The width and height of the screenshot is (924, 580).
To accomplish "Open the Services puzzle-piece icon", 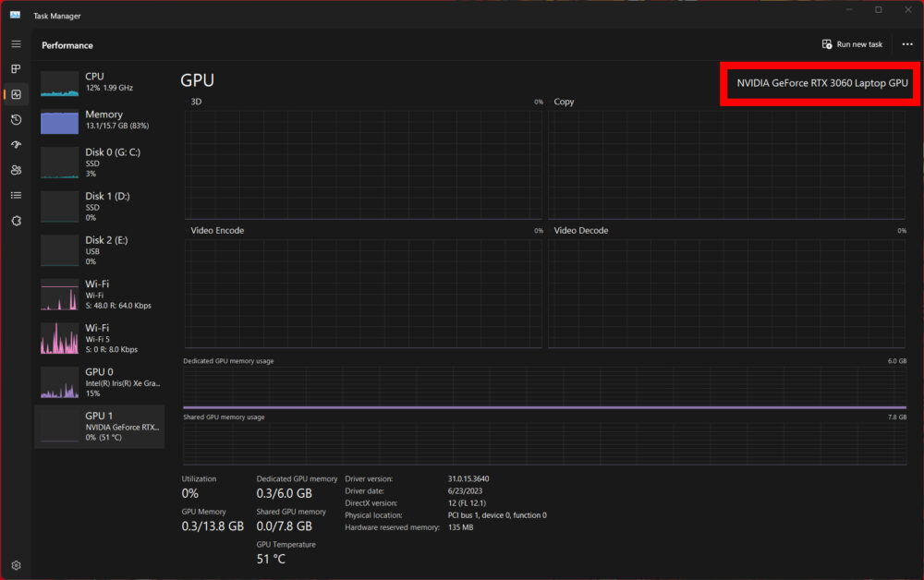I will pos(16,221).
